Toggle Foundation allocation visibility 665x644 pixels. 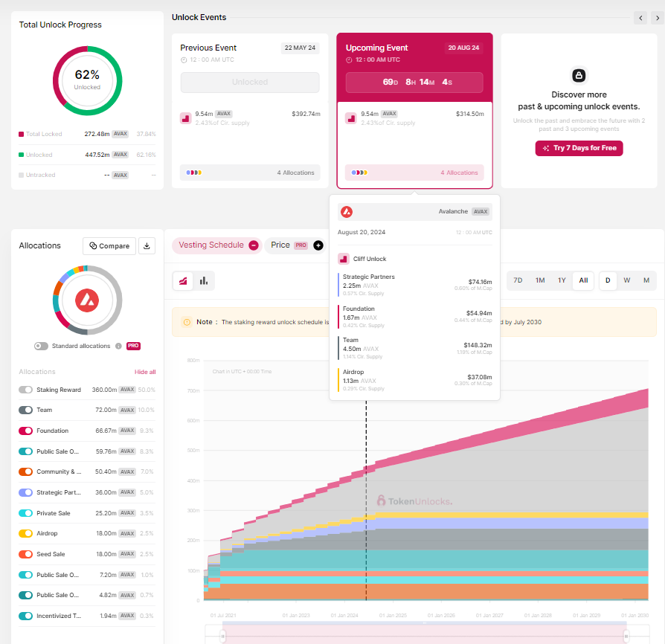(x=26, y=431)
